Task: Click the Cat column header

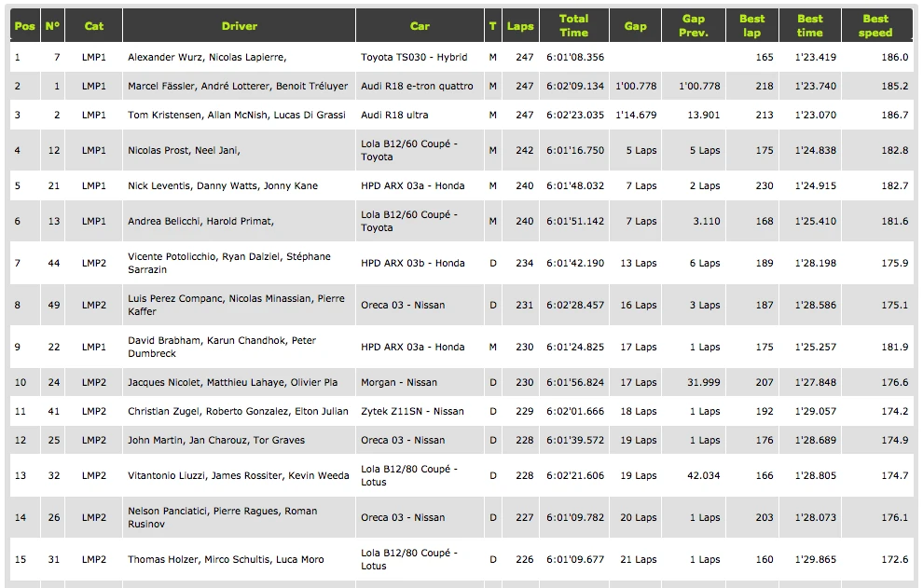Action: coord(93,26)
